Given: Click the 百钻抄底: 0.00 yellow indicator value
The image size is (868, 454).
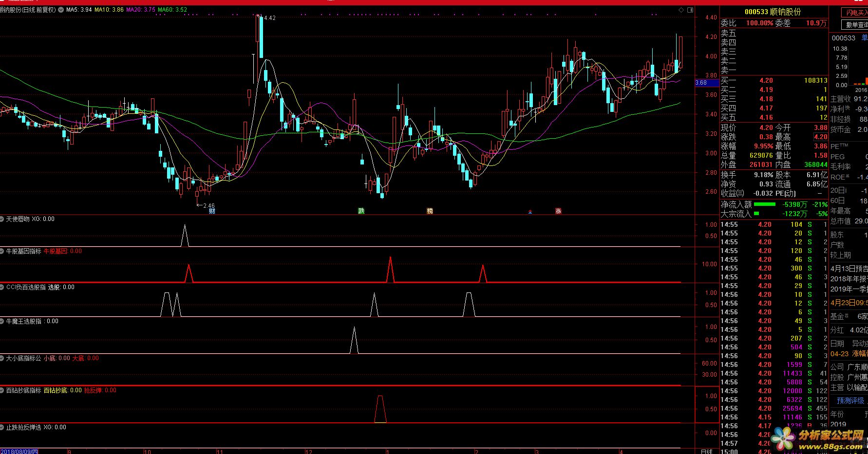Looking at the screenshot, I should [x=63, y=390].
